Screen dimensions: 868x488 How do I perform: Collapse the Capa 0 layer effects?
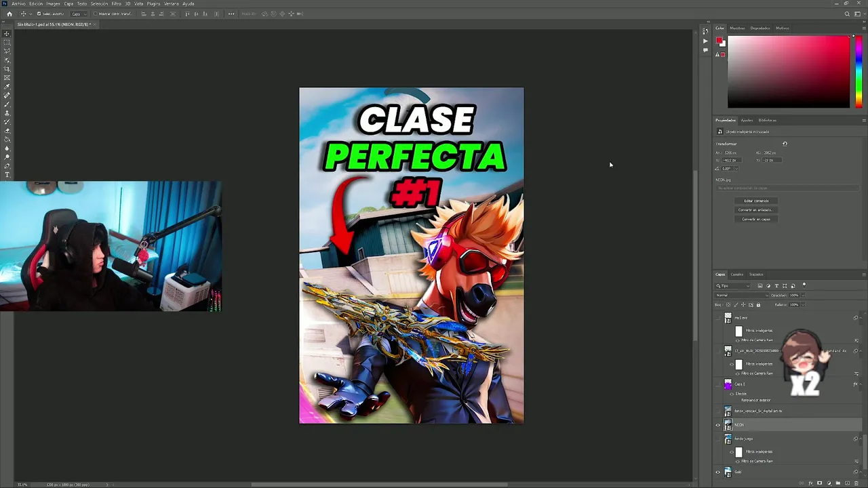click(x=861, y=384)
